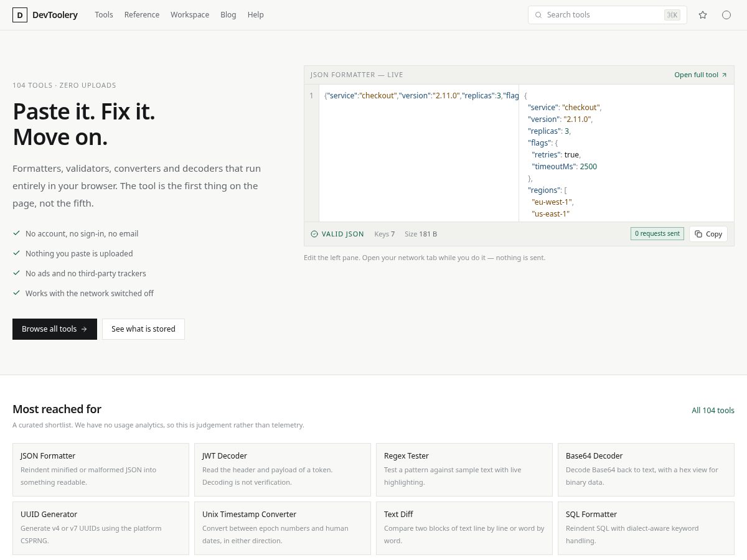Viewport: 747px width, 560px height.
Task: Open the All 104 tools link
Action: (x=713, y=411)
